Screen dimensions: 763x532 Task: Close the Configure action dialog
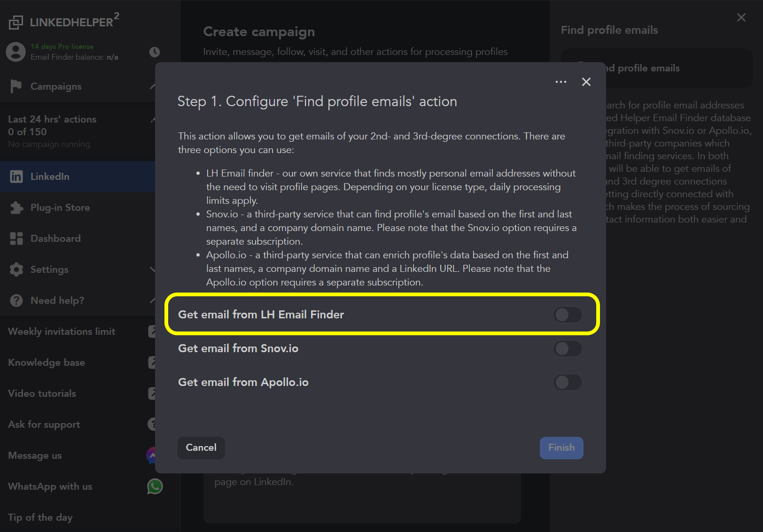(x=586, y=82)
